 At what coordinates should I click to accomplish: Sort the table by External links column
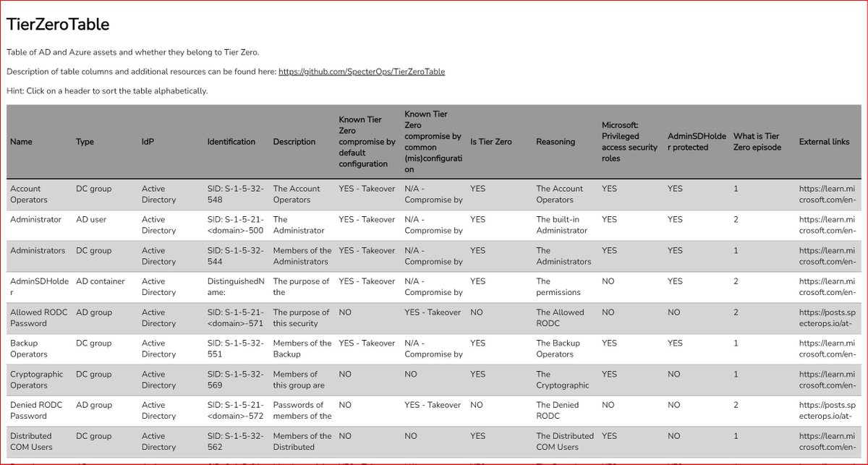[825, 142]
